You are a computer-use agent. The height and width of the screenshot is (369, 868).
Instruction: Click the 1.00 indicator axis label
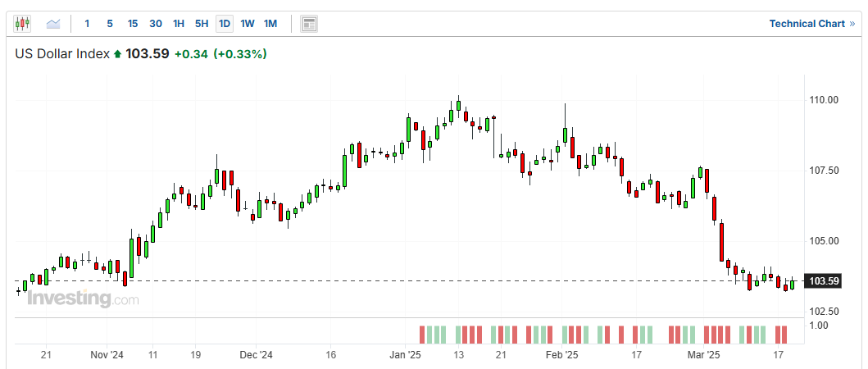818,326
